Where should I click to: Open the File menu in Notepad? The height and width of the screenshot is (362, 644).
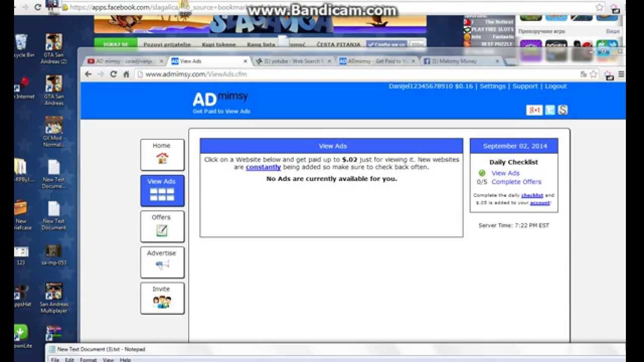coord(55,359)
